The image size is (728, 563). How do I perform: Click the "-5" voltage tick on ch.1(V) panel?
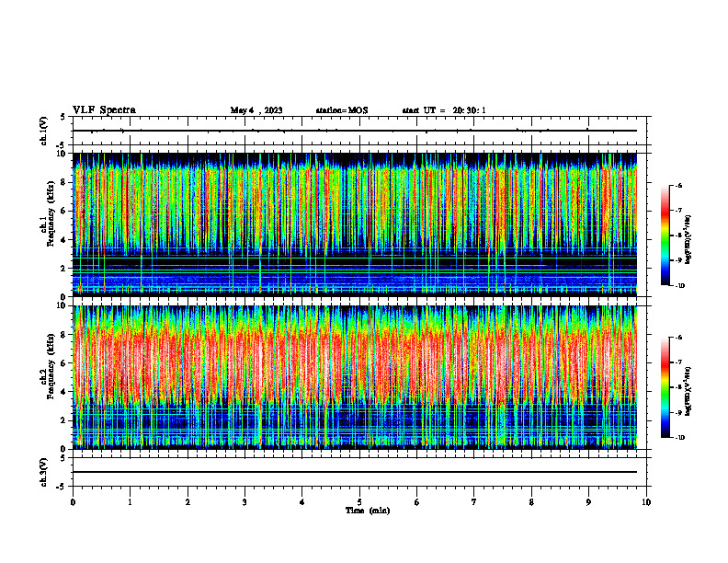click(x=63, y=145)
